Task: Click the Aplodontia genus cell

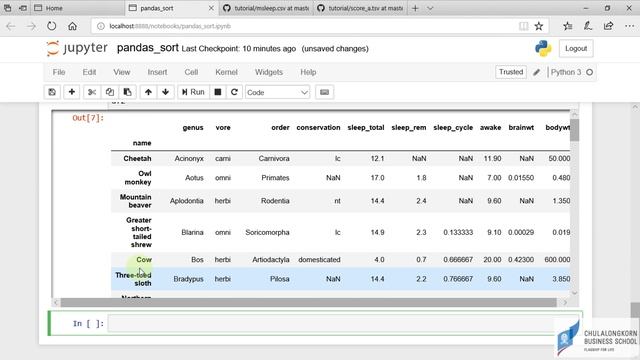Action: coord(187,201)
